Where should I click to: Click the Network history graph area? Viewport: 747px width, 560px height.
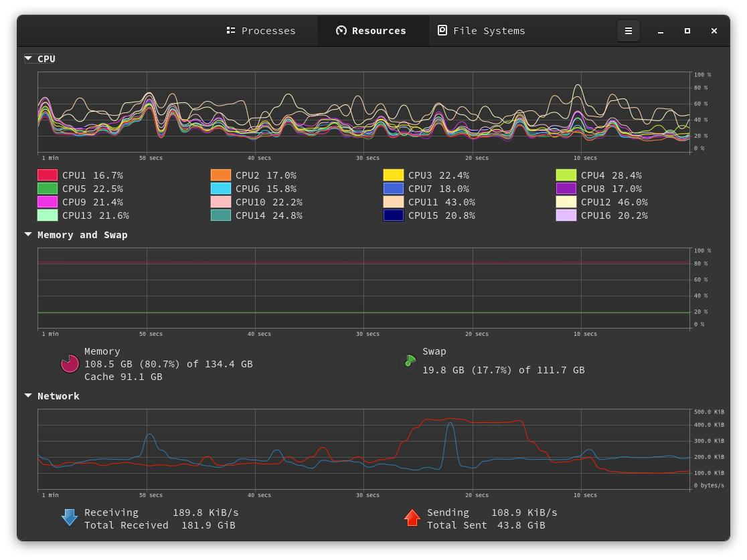pos(363,450)
